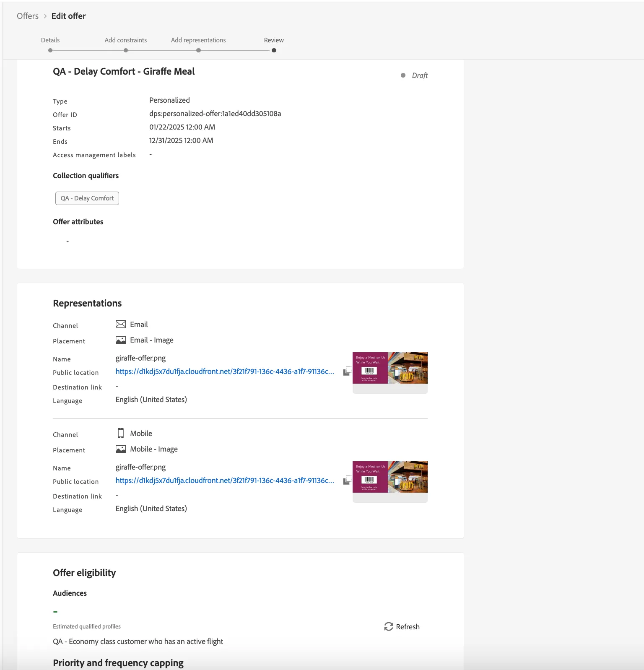Click the Representations section heading
The image size is (644, 670).
coord(87,303)
